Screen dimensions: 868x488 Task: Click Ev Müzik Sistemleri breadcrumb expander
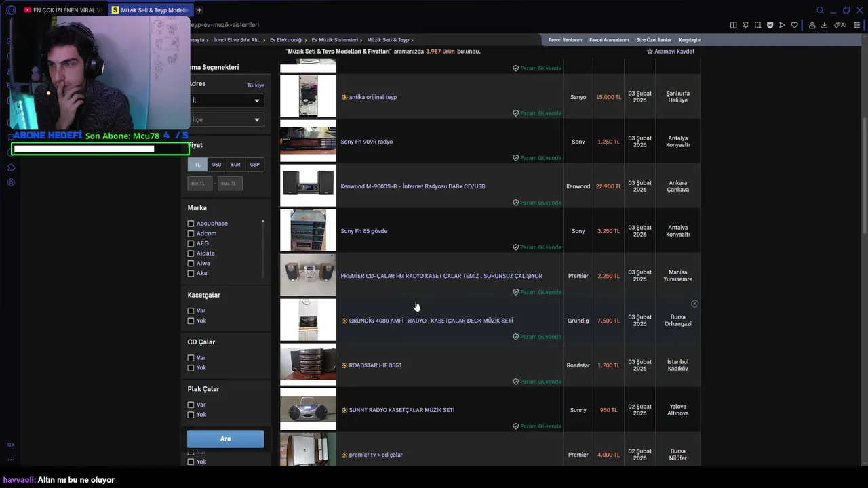click(362, 40)
